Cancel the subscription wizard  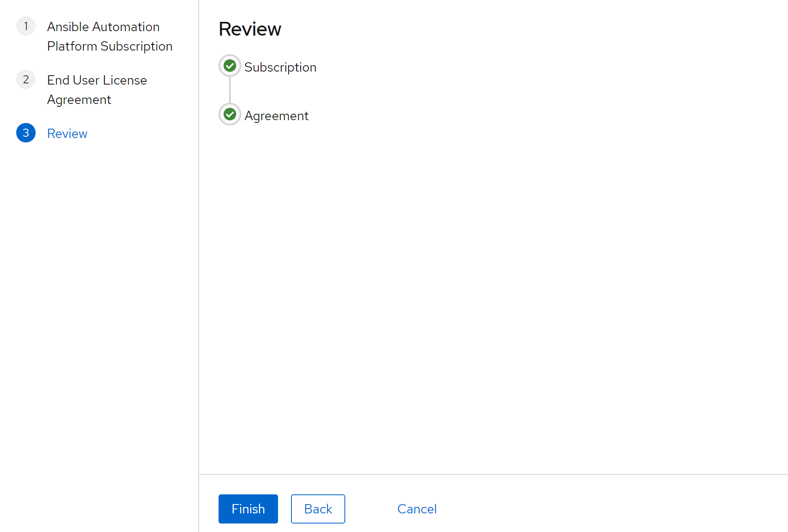click(x=417, y=509)
